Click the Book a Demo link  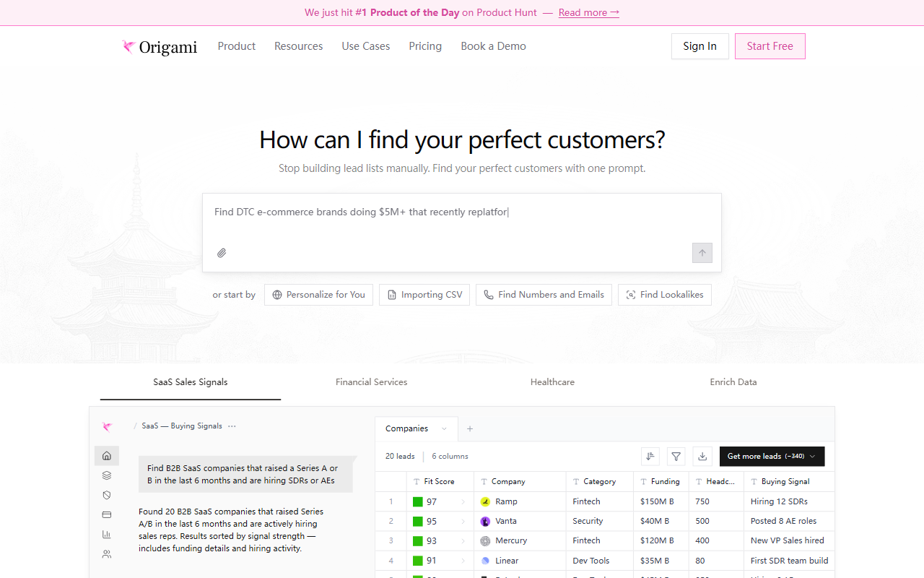[494, 46]
